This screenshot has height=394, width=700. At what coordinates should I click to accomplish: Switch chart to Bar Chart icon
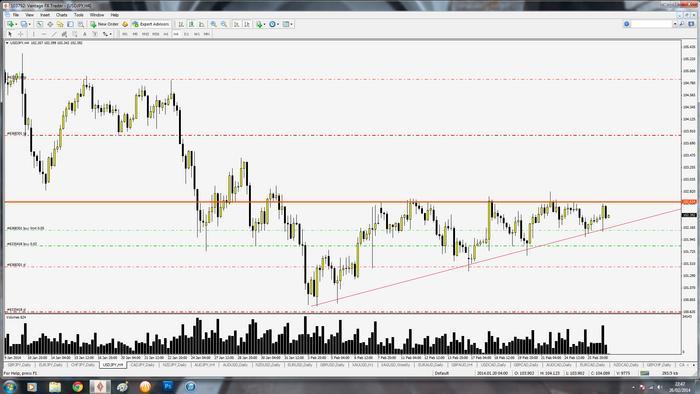(181, 24)
